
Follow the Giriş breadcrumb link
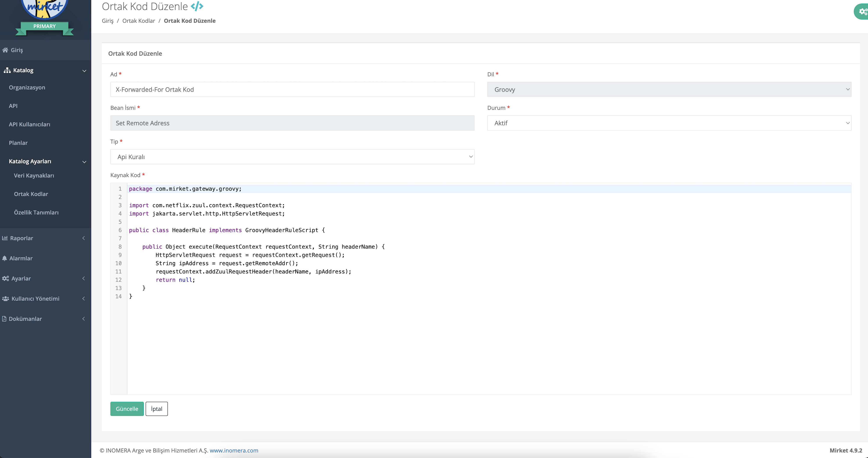coord(108,21)
